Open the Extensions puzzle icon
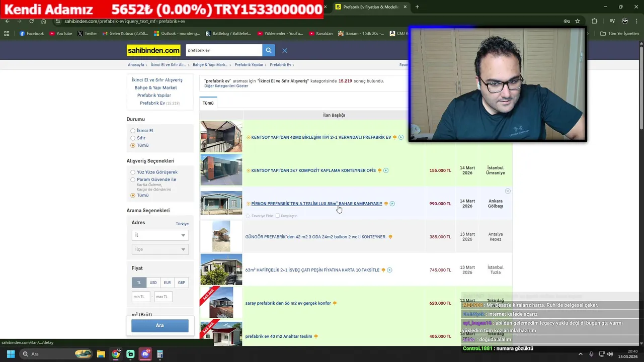Screen dimensions: 644x362 595,21
